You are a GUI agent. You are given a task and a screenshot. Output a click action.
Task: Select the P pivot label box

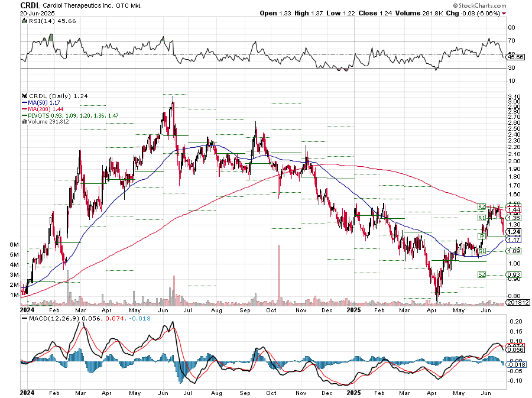pyautogui.click(x=481, y=236)
